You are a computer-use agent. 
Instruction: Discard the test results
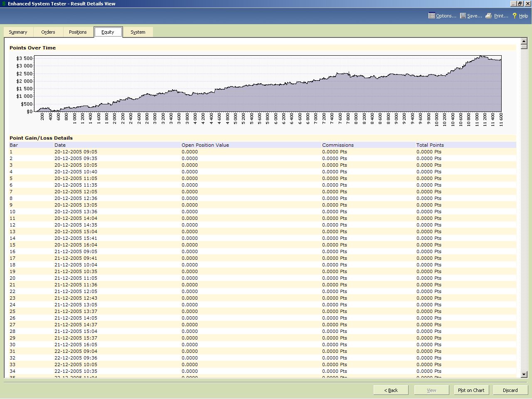510,390
